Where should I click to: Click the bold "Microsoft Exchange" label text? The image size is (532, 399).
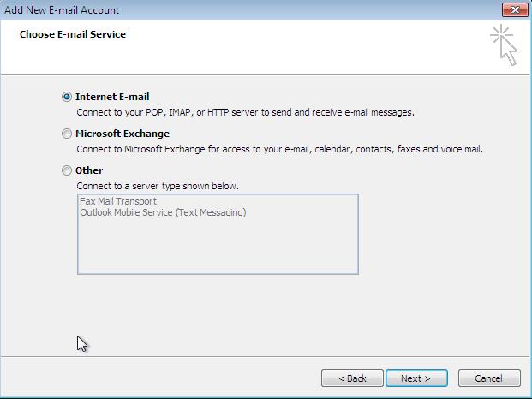coord(123,134)
